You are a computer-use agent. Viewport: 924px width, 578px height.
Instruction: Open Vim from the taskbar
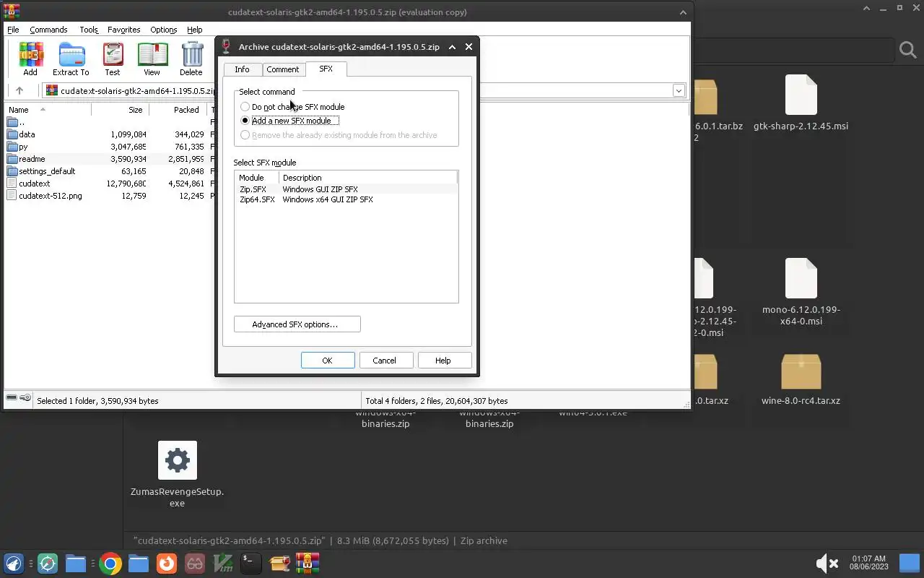point(223,564)
